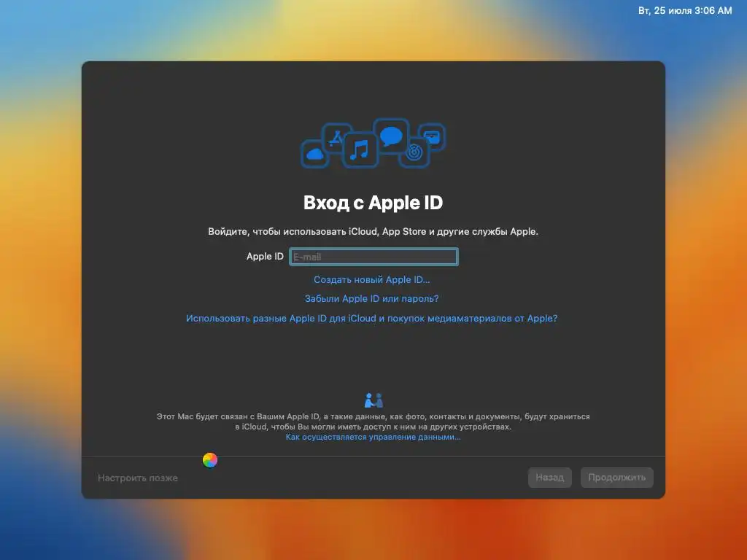Open Забыли Apple ID или пароль link
Image resolution: width=747 pixels, height=560 pixels.
[371, 298]
